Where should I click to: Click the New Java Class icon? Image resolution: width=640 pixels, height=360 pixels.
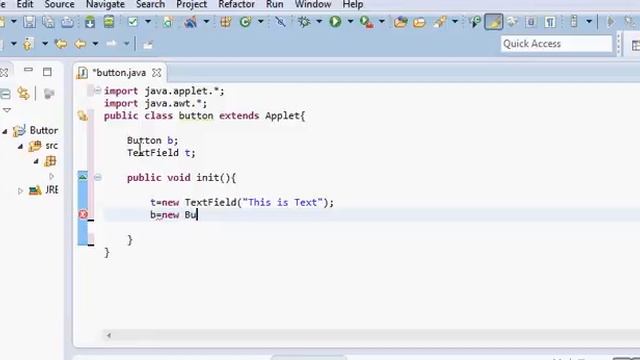click(245, 22)
